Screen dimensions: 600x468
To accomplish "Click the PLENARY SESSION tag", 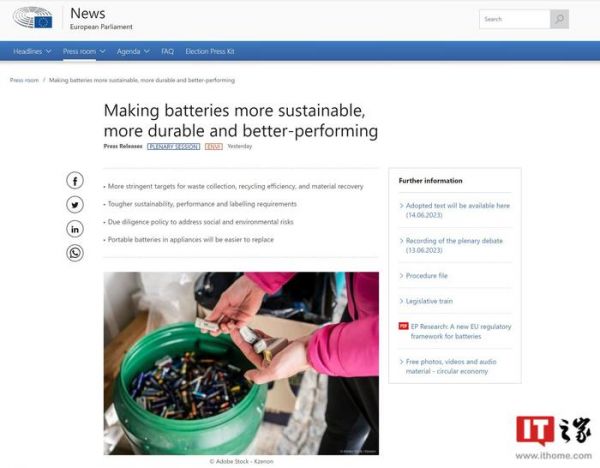I will 173,146.
